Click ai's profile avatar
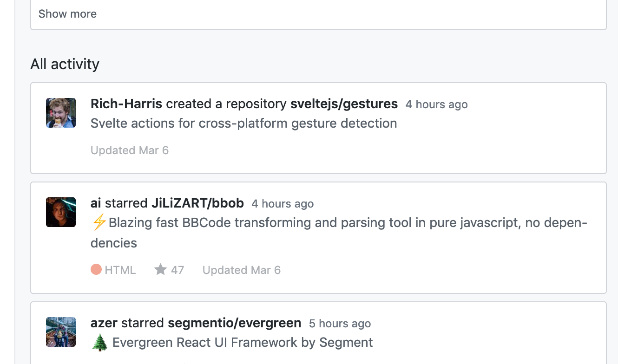Viewport: 618px width, 364px height. (60, 212)
